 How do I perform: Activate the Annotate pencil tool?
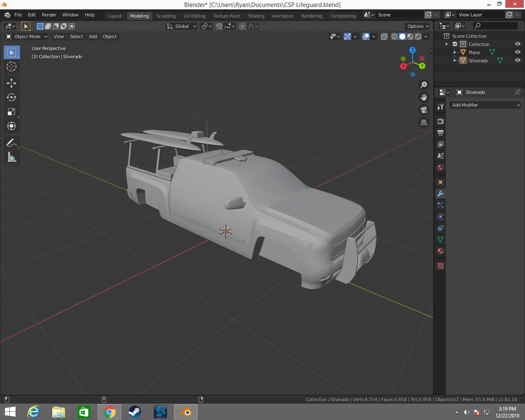[x=11, y=143]
